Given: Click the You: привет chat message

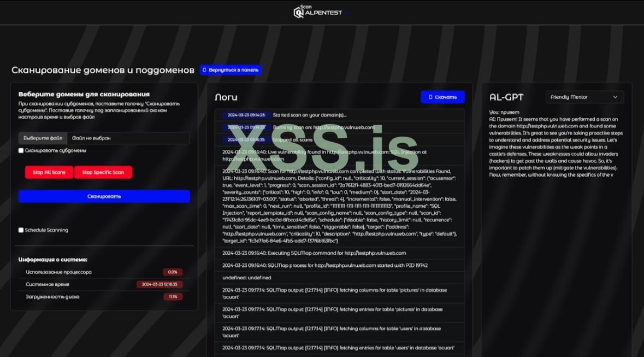Looking at the screenshot, I should (x=504, y=112).
